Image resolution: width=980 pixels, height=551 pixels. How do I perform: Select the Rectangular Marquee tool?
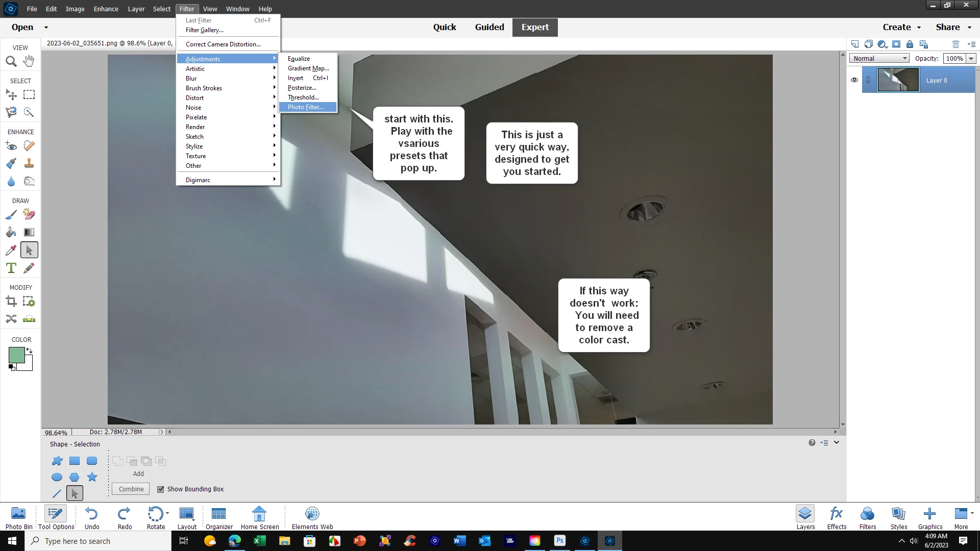(x=29, y=95)
